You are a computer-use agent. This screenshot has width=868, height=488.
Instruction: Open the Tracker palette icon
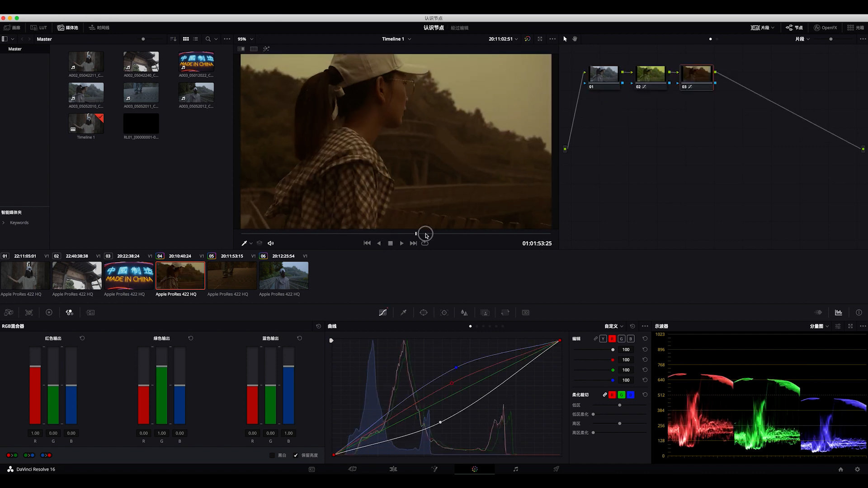[444, 313]
